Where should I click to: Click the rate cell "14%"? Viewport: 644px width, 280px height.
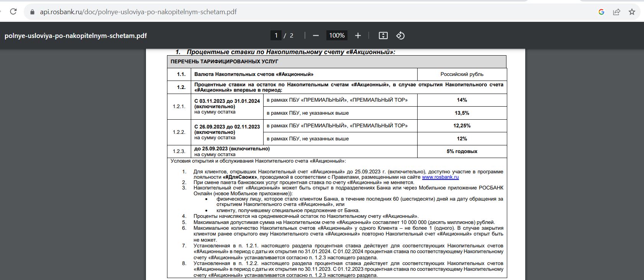[x=462, y=100]
